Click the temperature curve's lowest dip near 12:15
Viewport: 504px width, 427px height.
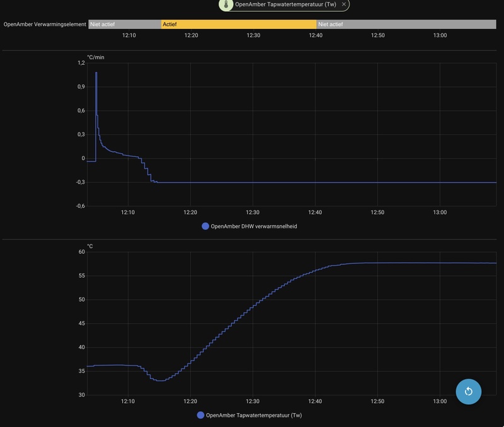[x=161, y=381]
